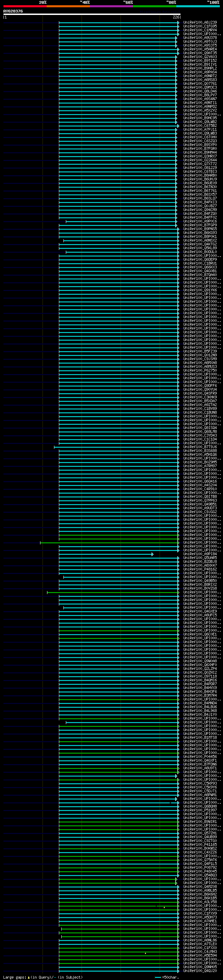Click the cyan ~100% color scale segment
Viewport: 223px width, 980px height.
coord(198,6)
